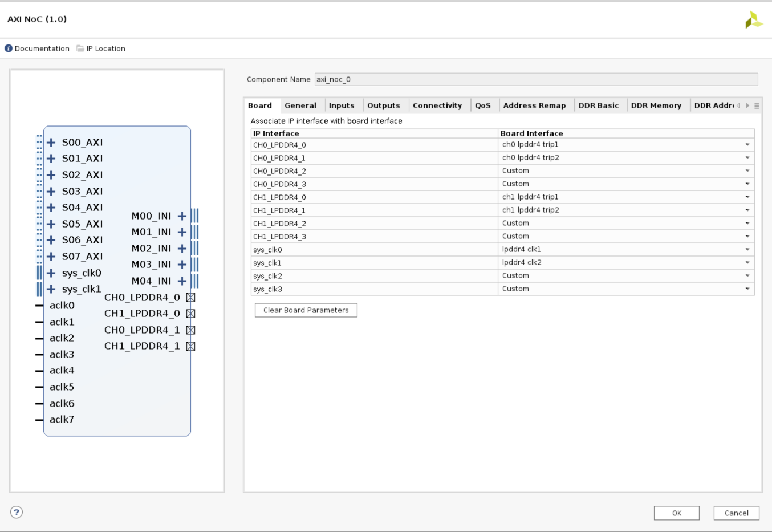Click the help question mark icon
The height and width of the screenshot is (532, 772).
coord(17,512)
